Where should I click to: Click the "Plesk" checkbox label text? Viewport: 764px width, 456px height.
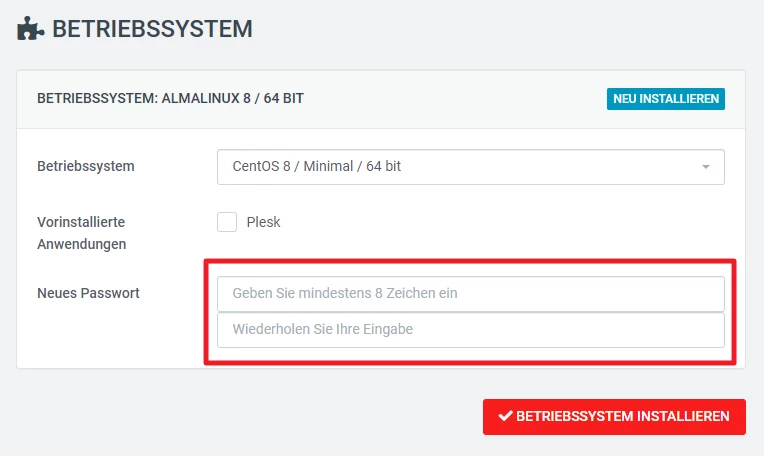tap(263, 222)
